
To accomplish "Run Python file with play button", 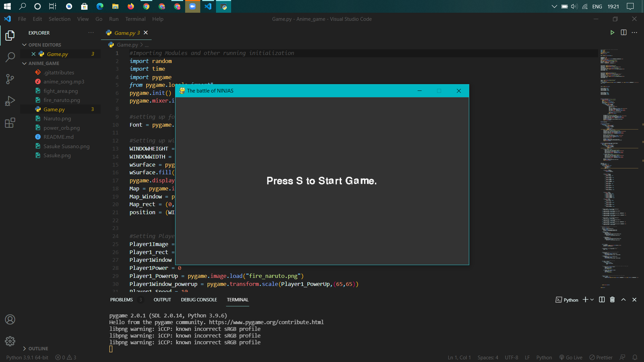I will coord(612,33).
